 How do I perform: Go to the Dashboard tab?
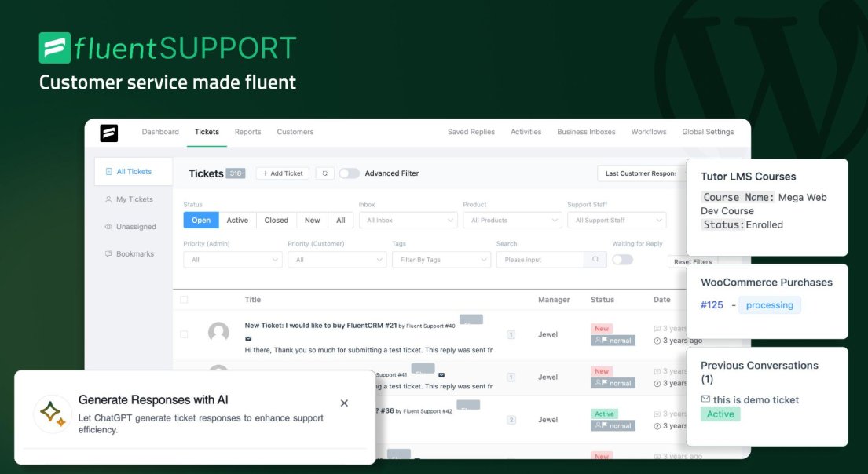[160, 132]
